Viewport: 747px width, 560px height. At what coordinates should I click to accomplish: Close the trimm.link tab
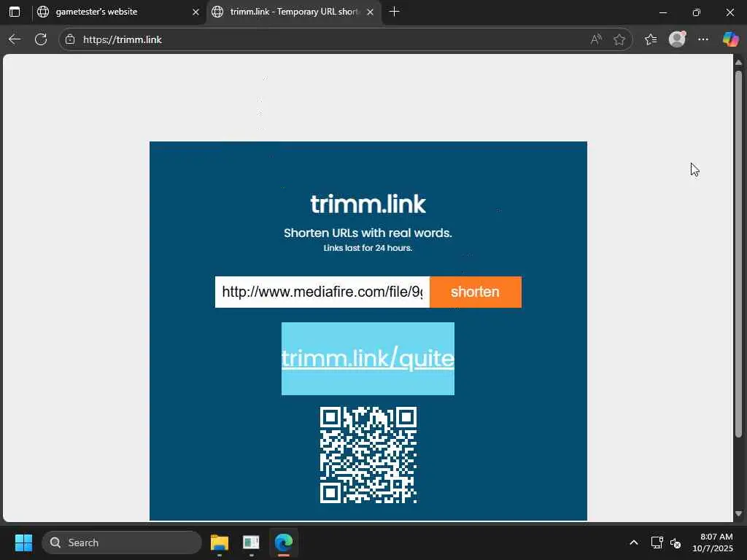(x=370, y=12)
